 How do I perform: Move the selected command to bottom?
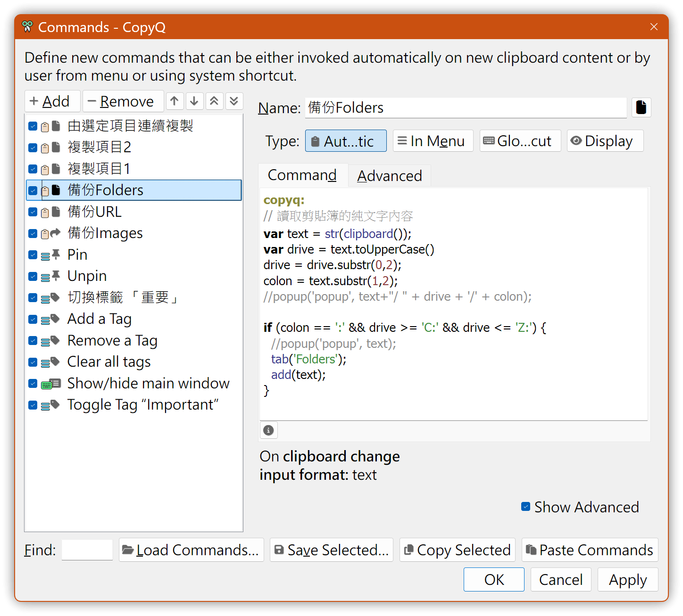tap(234, 101)
